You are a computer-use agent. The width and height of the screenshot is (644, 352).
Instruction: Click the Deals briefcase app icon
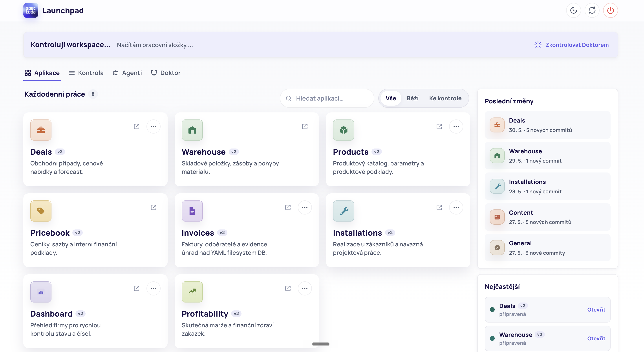pos(41,130)
